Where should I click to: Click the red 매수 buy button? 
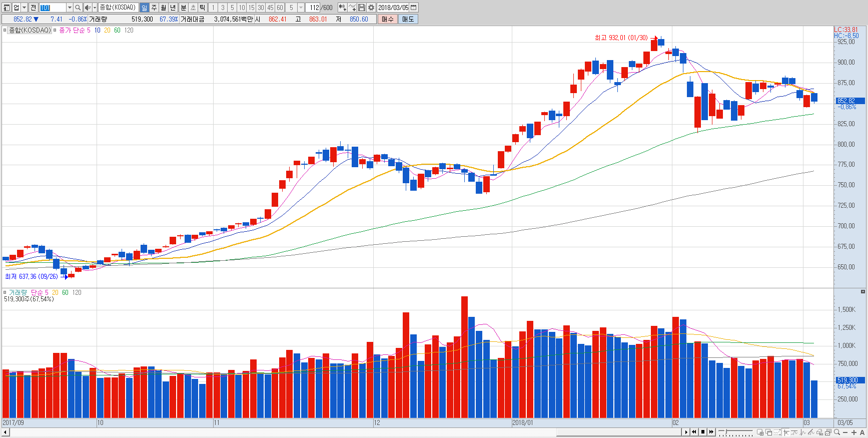(x=387, y=19)
